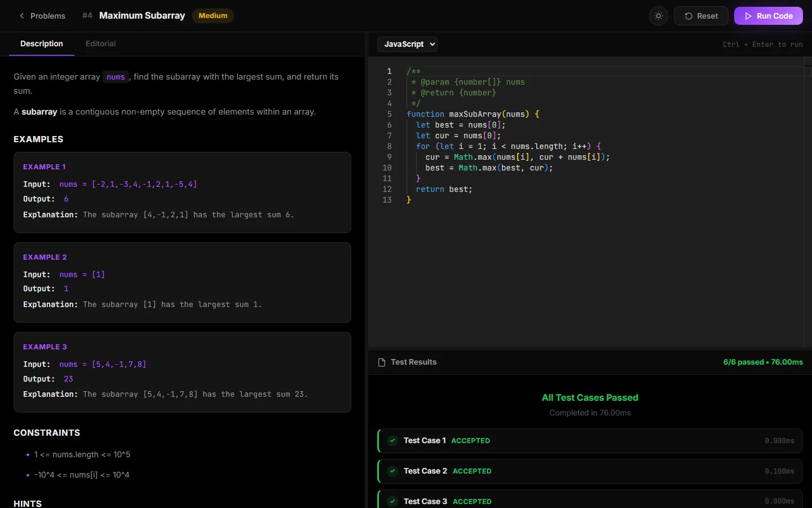This screenshot has width=812, height=508.
Task: Click the '-10^4 <= nums[i] <= 10^4' constraint
Action: click(82, 475)
